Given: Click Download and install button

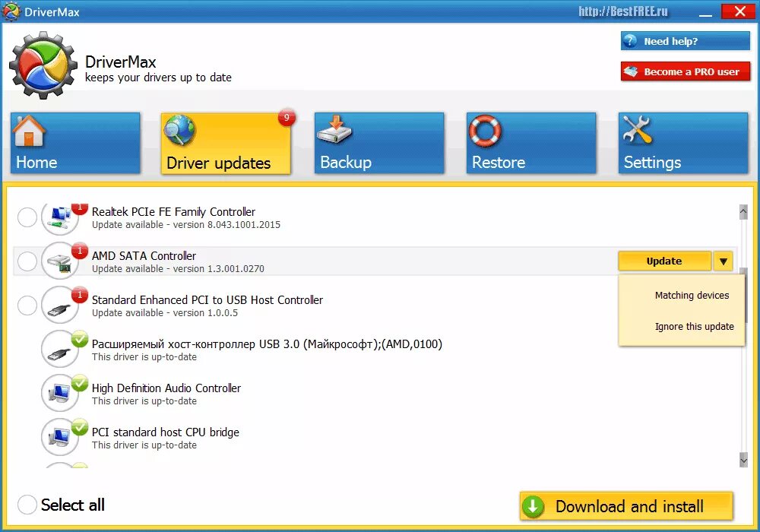Looking at the screenshot, I should pyautogui.click(x=627, y=506).
